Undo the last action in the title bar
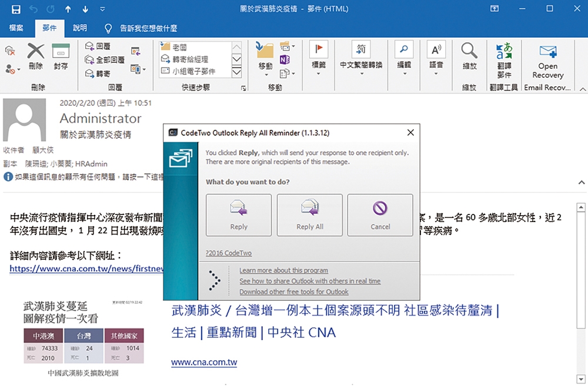Image resolution: width=588 pixels, height=389 pixels. (x=34, y=9)
